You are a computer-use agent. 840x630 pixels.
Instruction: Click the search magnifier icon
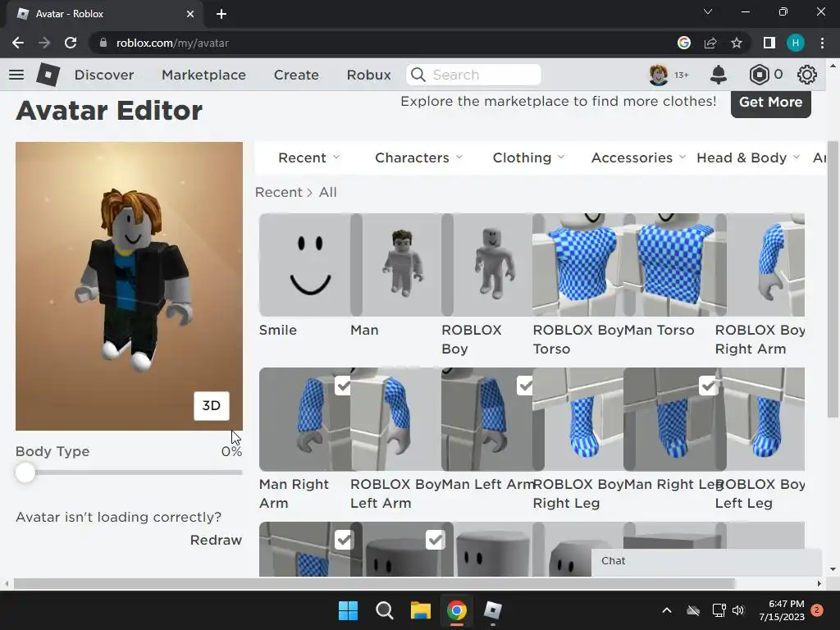[418, 75]
